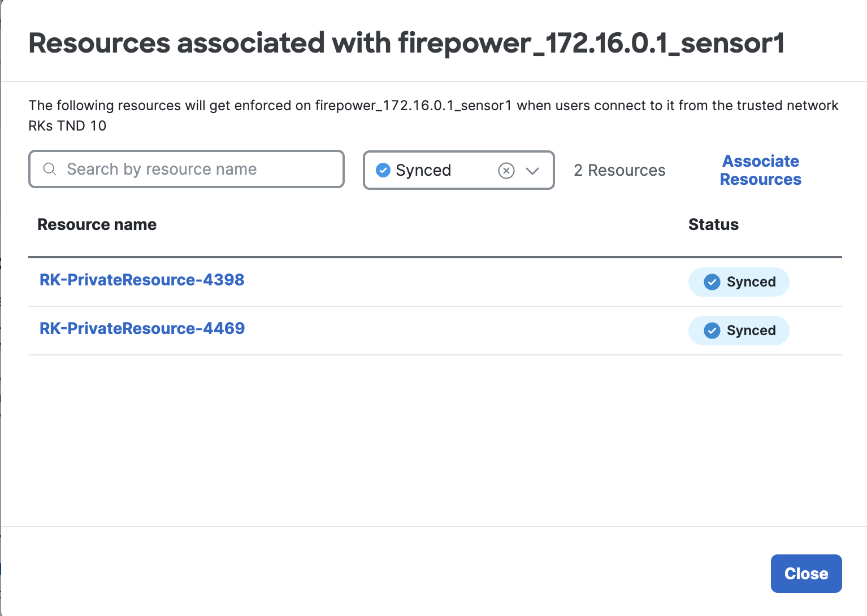Click the check icon beside RK-PrivateResource-4398 status
Screen dimensions: 867x616
coord(712,282)
